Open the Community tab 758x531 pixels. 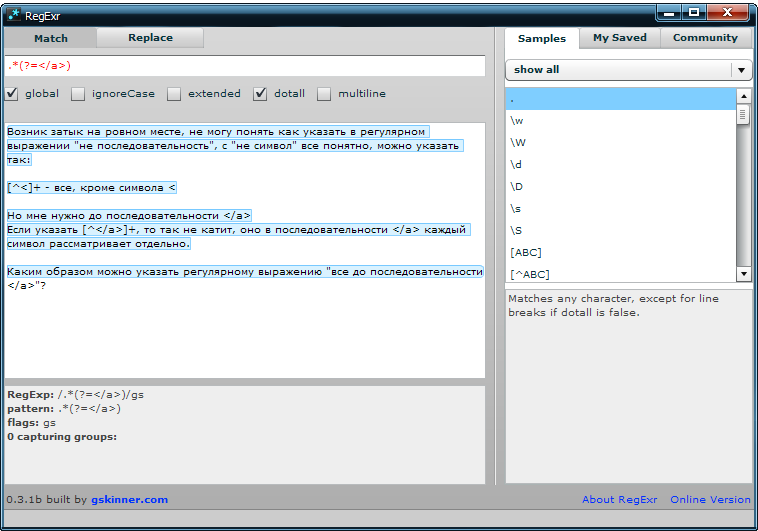[704, 38]
